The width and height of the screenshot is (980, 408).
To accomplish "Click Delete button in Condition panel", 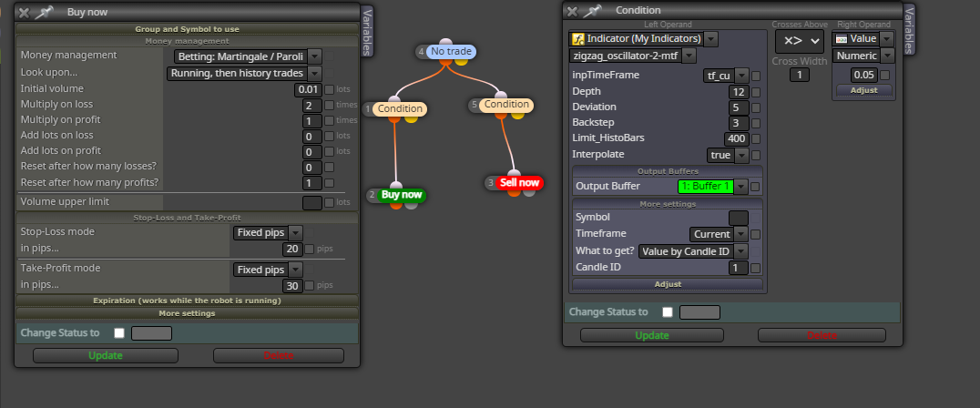I will 822,335.
